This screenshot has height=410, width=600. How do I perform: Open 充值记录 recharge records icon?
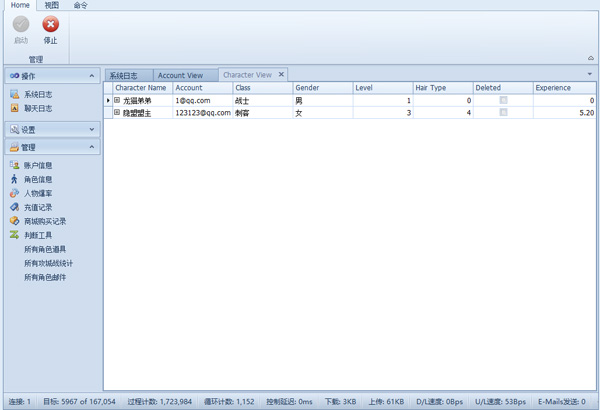(15, 207)
